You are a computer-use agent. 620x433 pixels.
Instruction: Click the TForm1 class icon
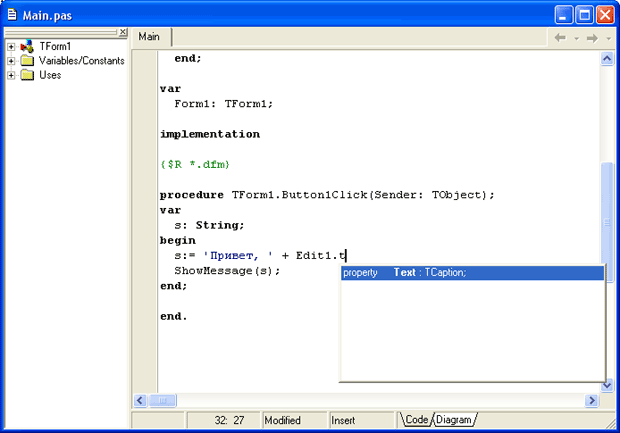[27, 47]
